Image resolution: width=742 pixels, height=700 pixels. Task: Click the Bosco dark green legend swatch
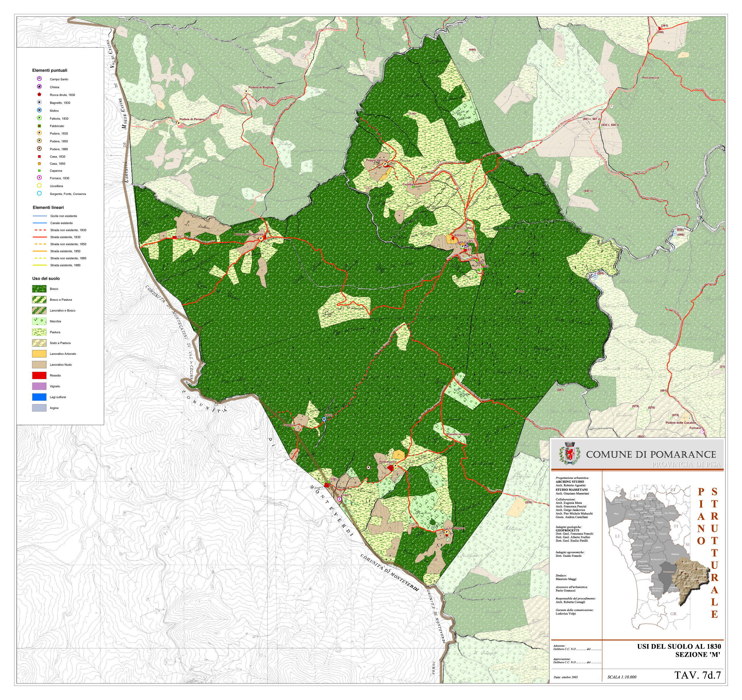39,289
